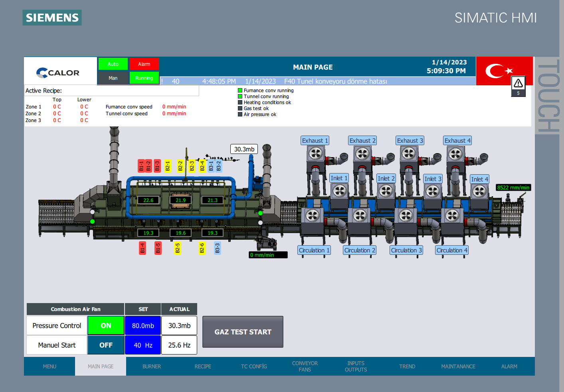Click the Turkish flag language icon
564x392 pixels.
pos(499,71)
